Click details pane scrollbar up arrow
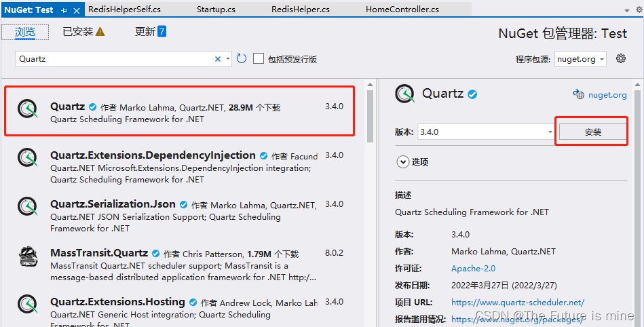Viewport: 644px width, 327px height. tap(637, 85)
